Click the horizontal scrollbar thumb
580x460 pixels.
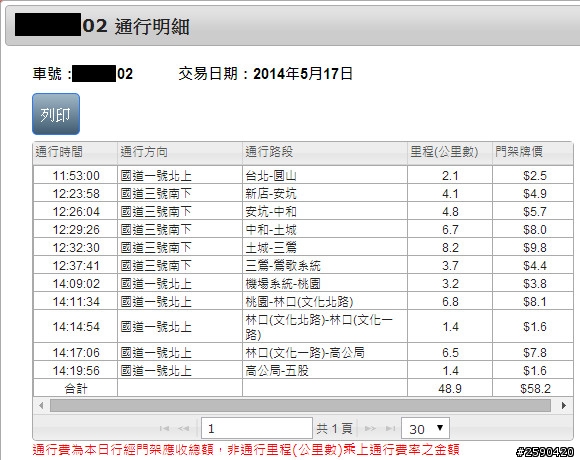[x=300, y=405]
